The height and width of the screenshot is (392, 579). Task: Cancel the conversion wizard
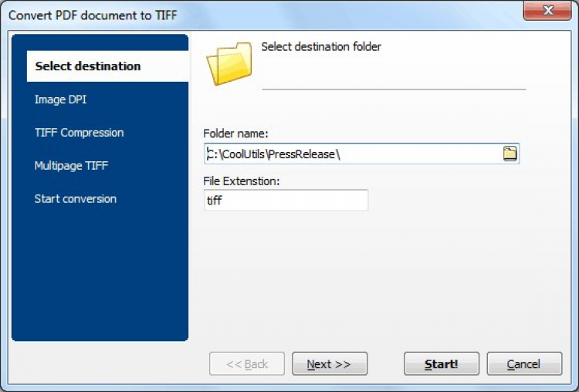pos(523,364)
